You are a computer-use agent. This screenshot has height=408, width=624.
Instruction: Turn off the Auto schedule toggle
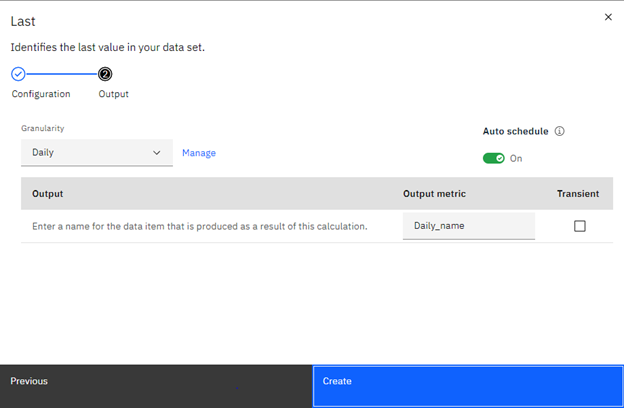pos(493,158)
